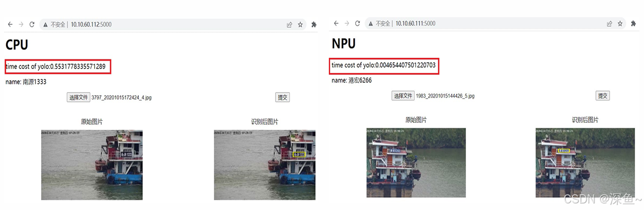Click 提交 button on the CPU page
The width and height of the screenshot is (644, 210).
[x=283, y=97]
